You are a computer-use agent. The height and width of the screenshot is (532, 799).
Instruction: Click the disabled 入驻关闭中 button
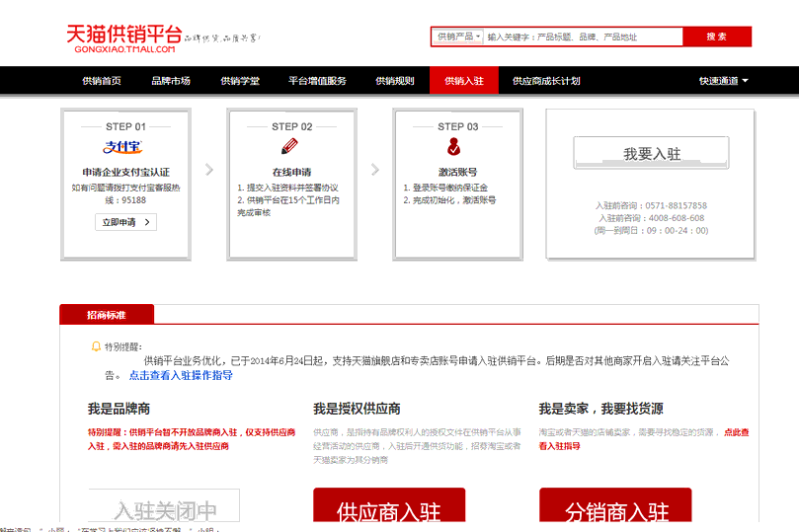pyautogui.click(x=164, y=506)
